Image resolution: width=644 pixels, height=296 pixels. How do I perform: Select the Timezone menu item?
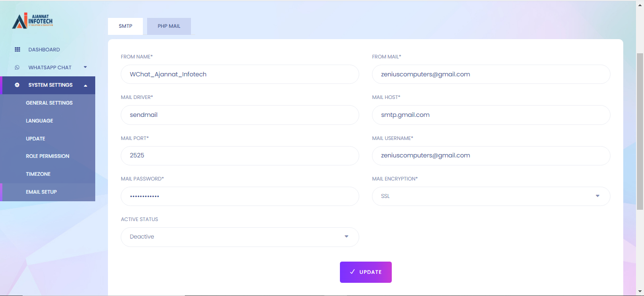click(38, 174)
